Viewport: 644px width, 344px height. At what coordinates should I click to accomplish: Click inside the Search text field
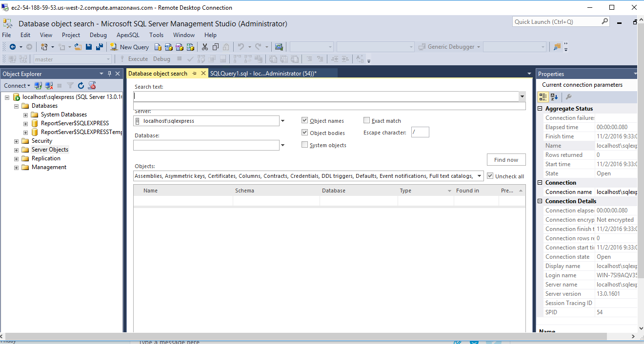pos(324,96)
